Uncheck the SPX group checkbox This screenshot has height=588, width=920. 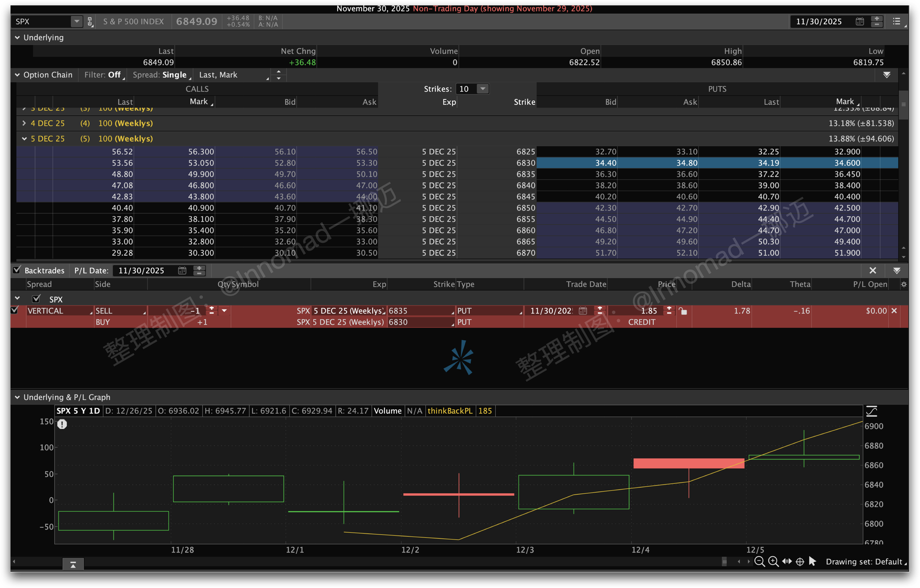coord(36,299)
